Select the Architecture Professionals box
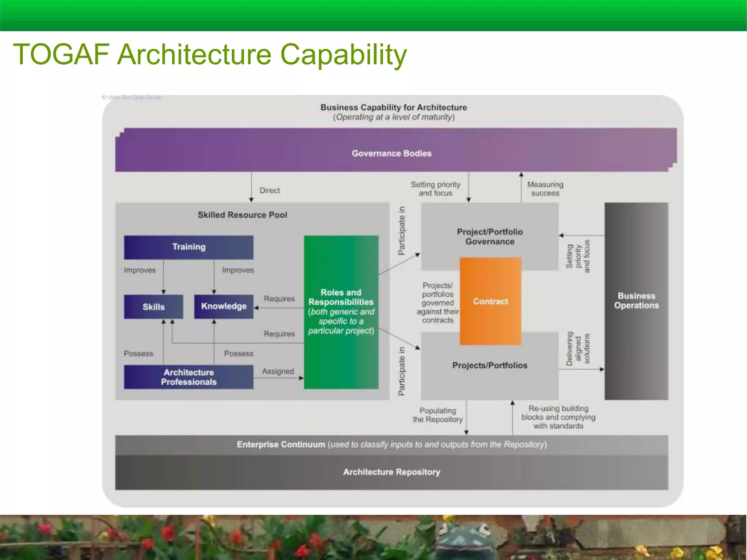Viewport: 747px width, 560px height. [x=189, y=377]
